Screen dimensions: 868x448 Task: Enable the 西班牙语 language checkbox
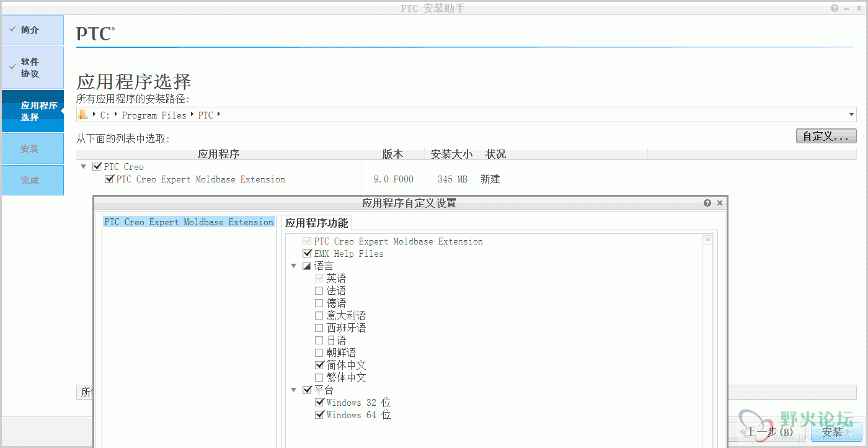tap(319, 328)
